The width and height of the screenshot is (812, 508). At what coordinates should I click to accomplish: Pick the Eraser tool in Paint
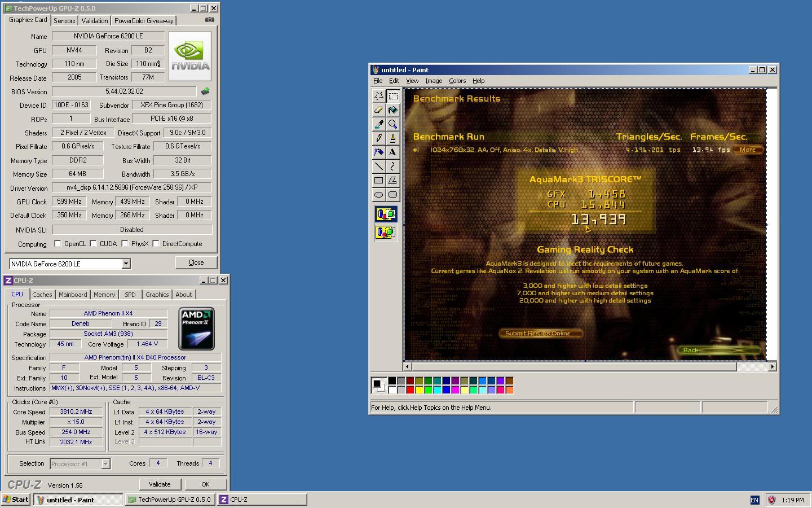[x=379, y=110]
